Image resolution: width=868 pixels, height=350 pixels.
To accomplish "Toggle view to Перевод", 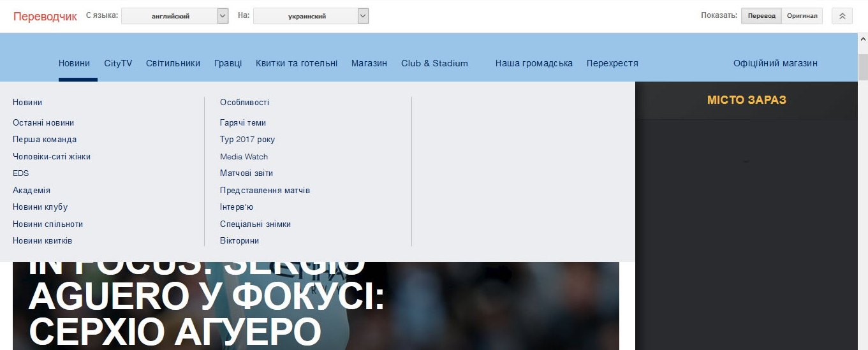I will [761, 16].
